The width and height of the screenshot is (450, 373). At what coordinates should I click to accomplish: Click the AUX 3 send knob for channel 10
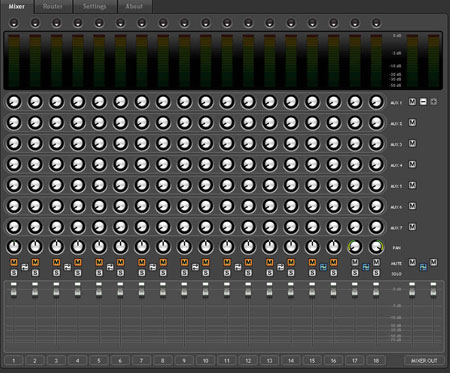(x=206, y=143)
